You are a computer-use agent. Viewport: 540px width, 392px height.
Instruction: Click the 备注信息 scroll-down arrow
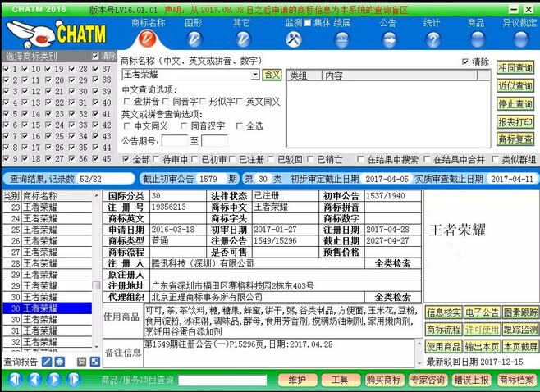(x=419, y=363)
